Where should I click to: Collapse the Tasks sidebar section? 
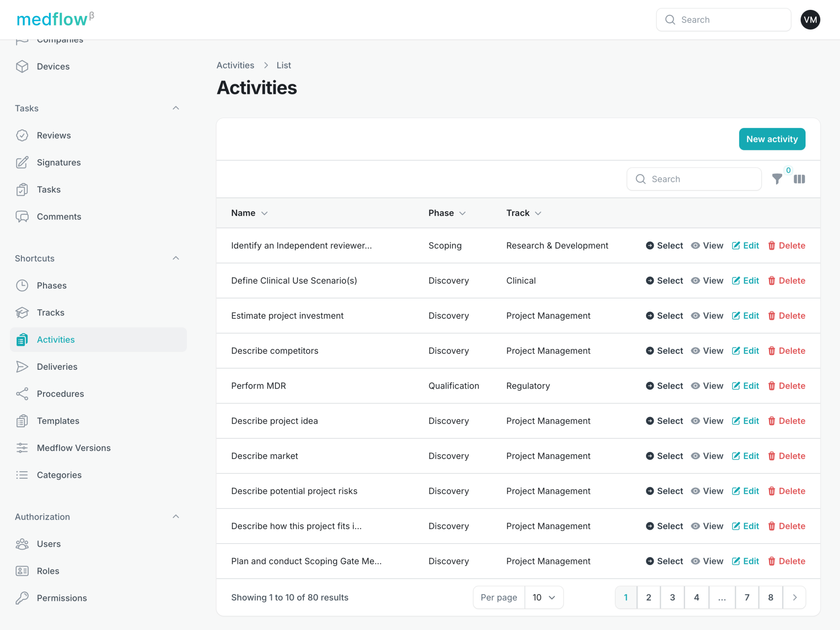click(176, 108)
